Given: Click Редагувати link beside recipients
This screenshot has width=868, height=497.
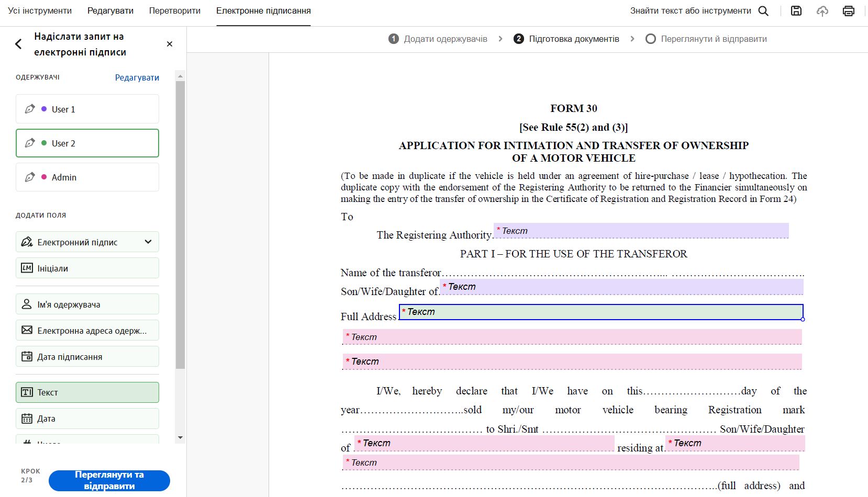Looking at the screenshot, I should (x=137, y=77).
